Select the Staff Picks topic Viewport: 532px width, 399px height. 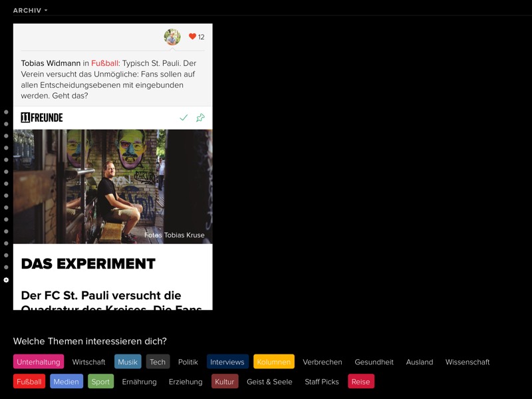[x=322, y=382]
